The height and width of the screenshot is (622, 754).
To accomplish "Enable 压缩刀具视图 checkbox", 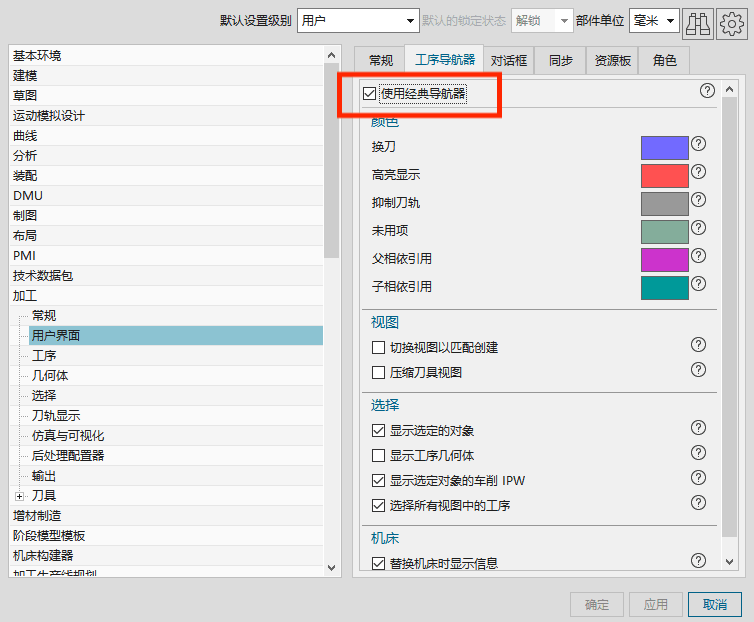I will click(x=378, y=372).
